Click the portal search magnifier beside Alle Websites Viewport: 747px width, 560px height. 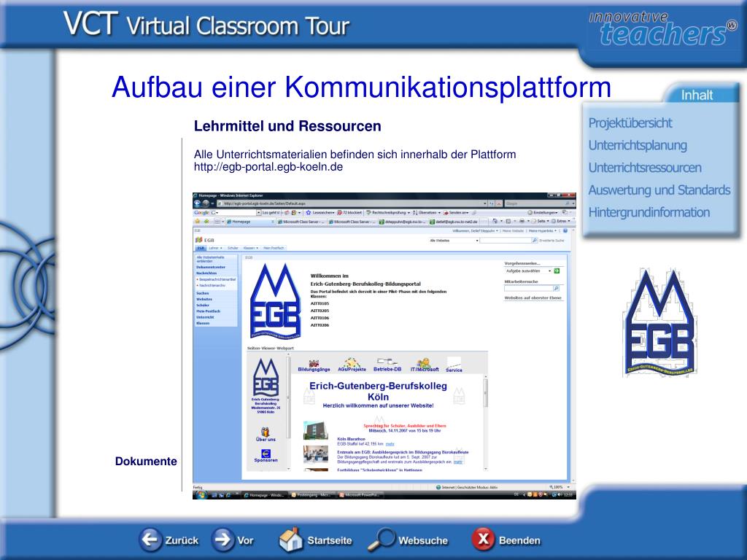(x=535, y=241)
